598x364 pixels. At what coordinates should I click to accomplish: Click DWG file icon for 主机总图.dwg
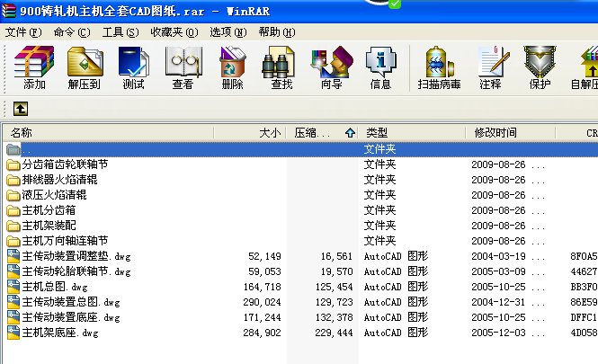click(13, 287)
